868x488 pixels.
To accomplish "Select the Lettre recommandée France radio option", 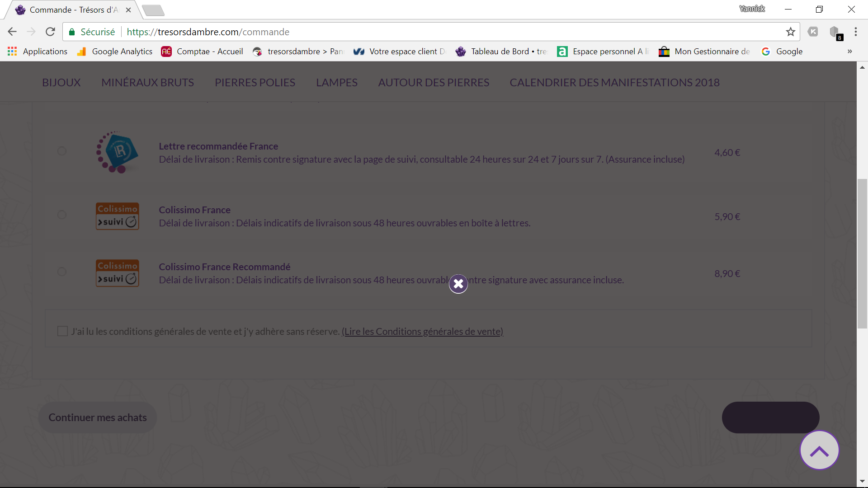I will point(62,151).
